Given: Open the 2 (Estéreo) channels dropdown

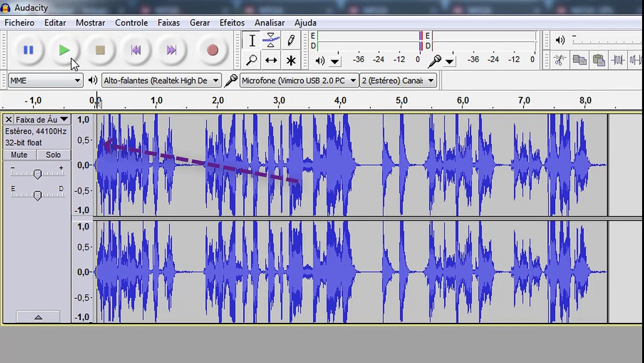Looking at the screenshot, I should 398,80.
